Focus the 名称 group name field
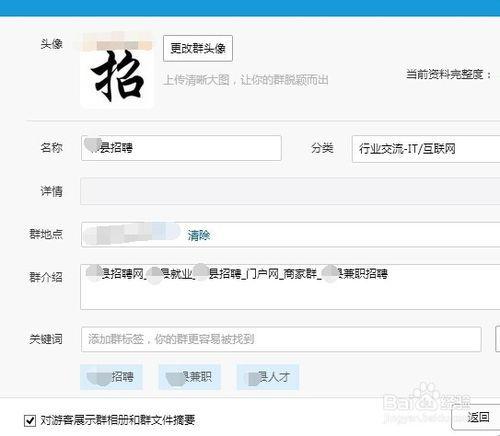The height and width of the screenshot is (436, 500). click(181, 148)
